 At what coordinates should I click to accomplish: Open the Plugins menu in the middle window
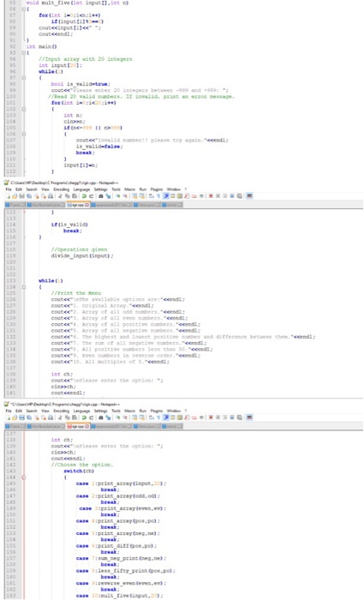[157, 189]
